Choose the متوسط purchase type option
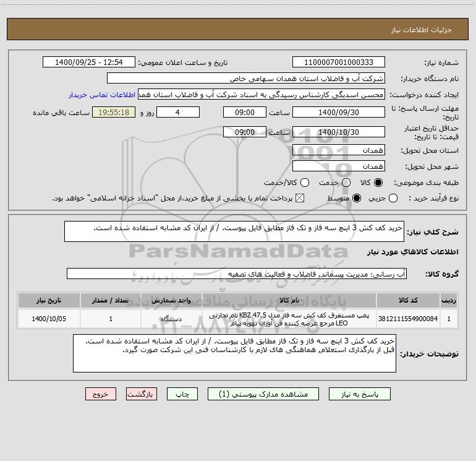The image size is (476, 461). click(357, 198)
